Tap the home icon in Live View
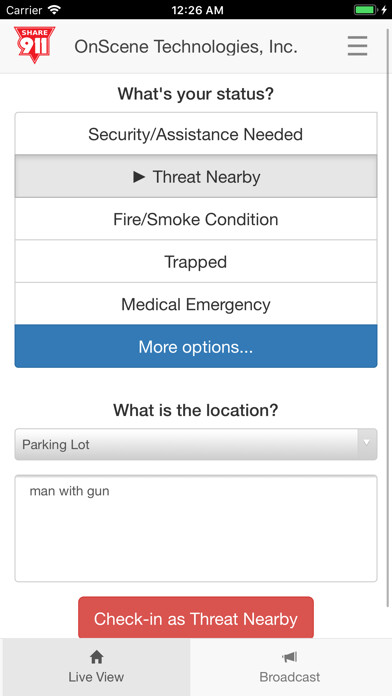392x696 pixels. (96, 657)
